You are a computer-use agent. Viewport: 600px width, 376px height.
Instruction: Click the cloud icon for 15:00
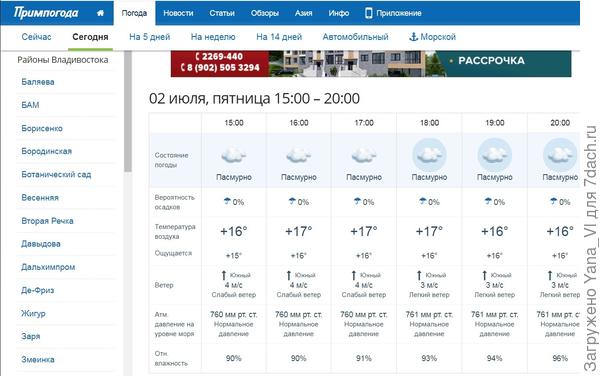[x=233, y=155]
